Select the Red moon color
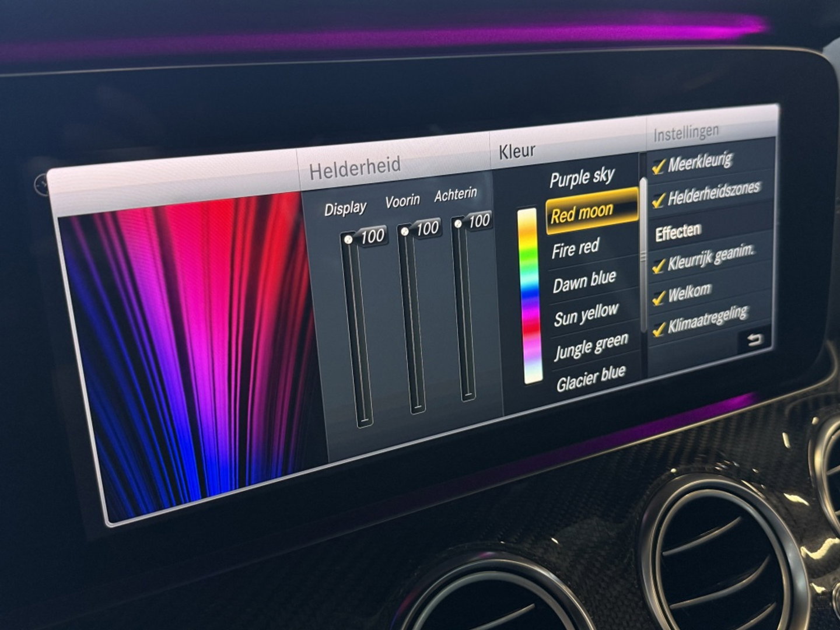Viewport: 840px width, 630px height. pyautogui.click(x=591, y=212)
